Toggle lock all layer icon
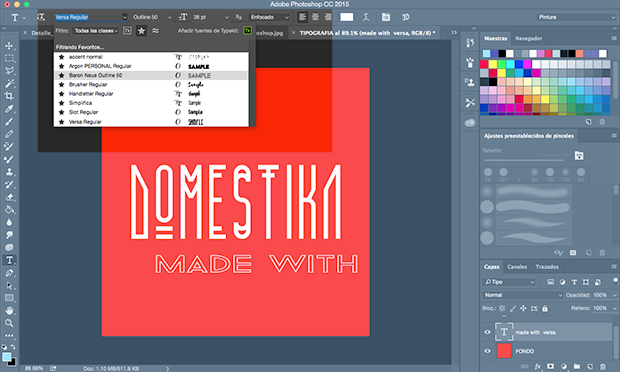Viewport: 620px width, 372px height. [545, 308]
